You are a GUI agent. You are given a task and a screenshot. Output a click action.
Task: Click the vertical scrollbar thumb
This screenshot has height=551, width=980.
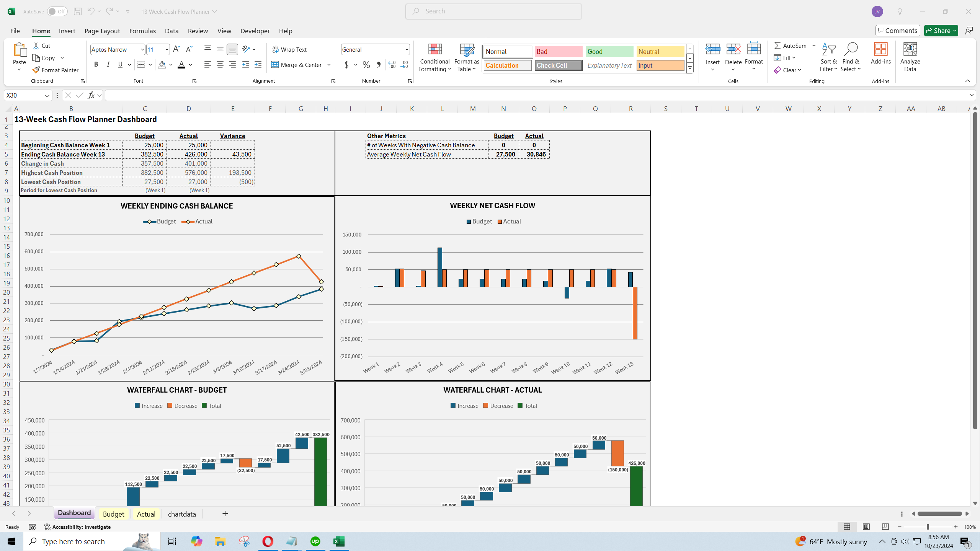(x=975, y=270)
